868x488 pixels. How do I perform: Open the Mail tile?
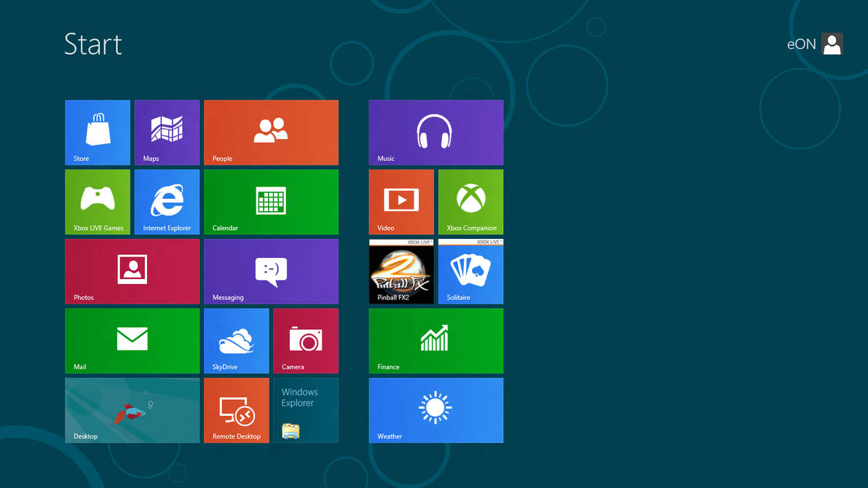(x=132, y=341)
